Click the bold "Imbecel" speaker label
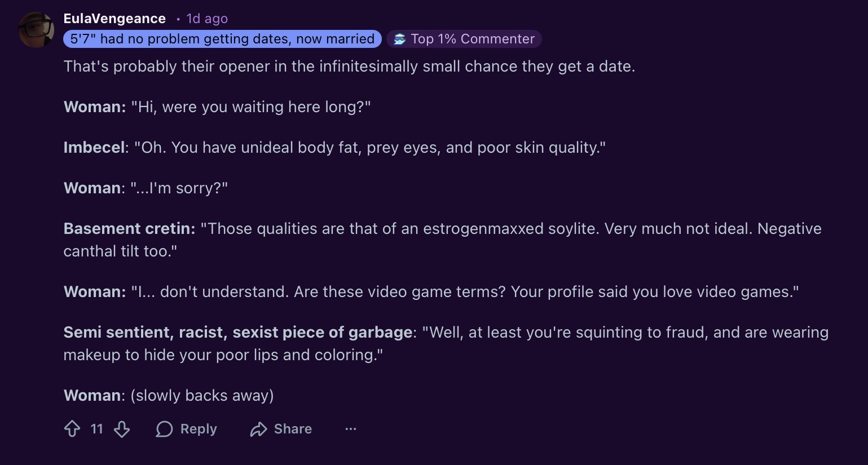The image size is (868, 465). click(x=94, y=148)
